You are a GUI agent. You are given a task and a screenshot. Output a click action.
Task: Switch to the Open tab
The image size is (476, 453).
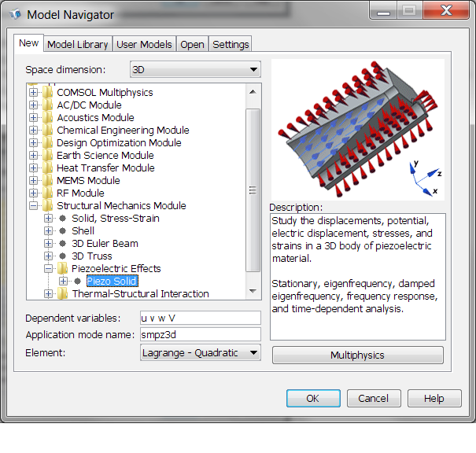coord(192,44)
